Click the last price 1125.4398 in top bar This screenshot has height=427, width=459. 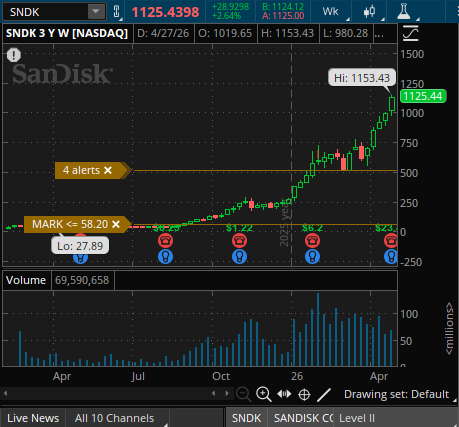tap(165, 12)
